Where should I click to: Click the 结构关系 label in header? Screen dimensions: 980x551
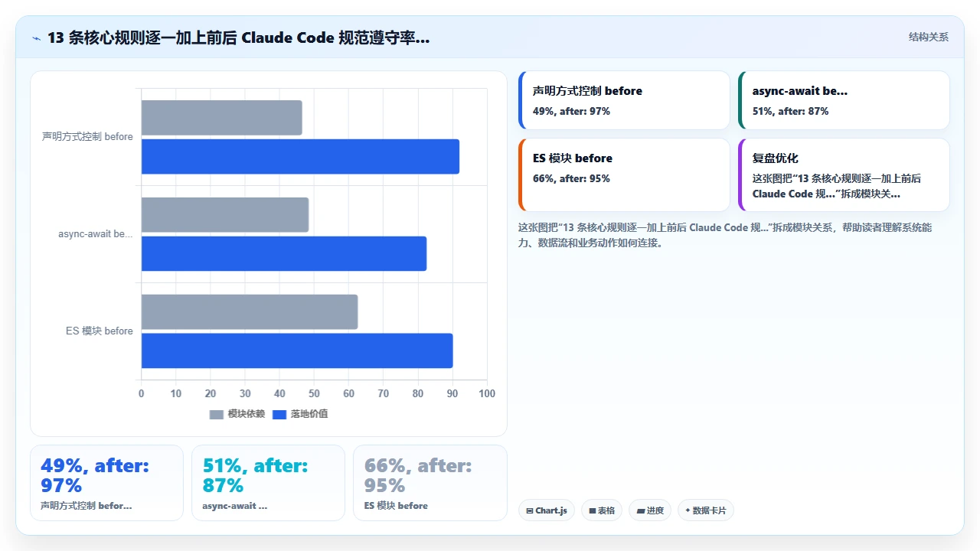(x=929, y=37)
